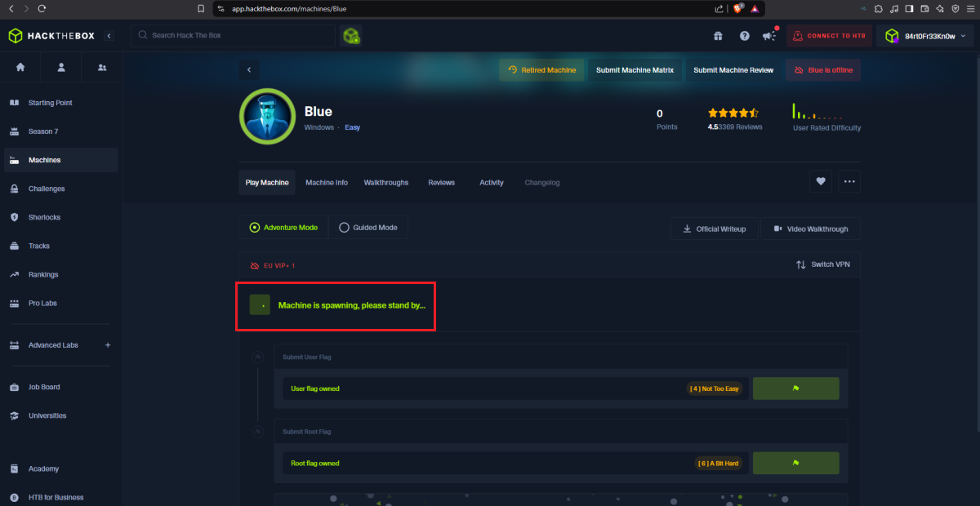Open Season 7 in the sidebar

tap(61, 131)
